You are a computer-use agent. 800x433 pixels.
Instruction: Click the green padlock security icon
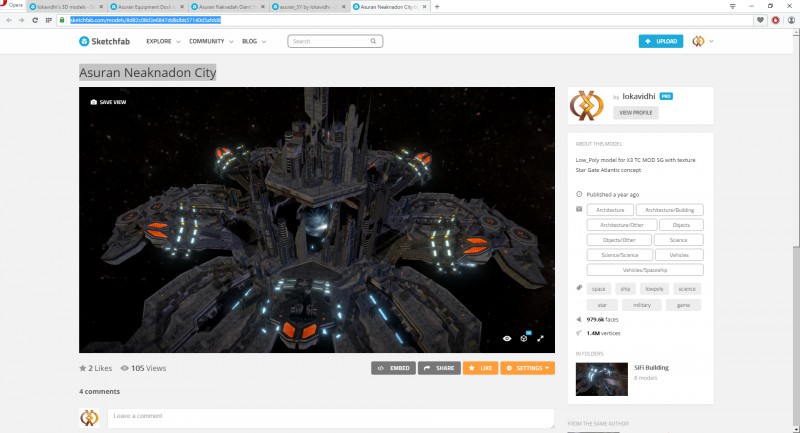[x=62, y=20]
